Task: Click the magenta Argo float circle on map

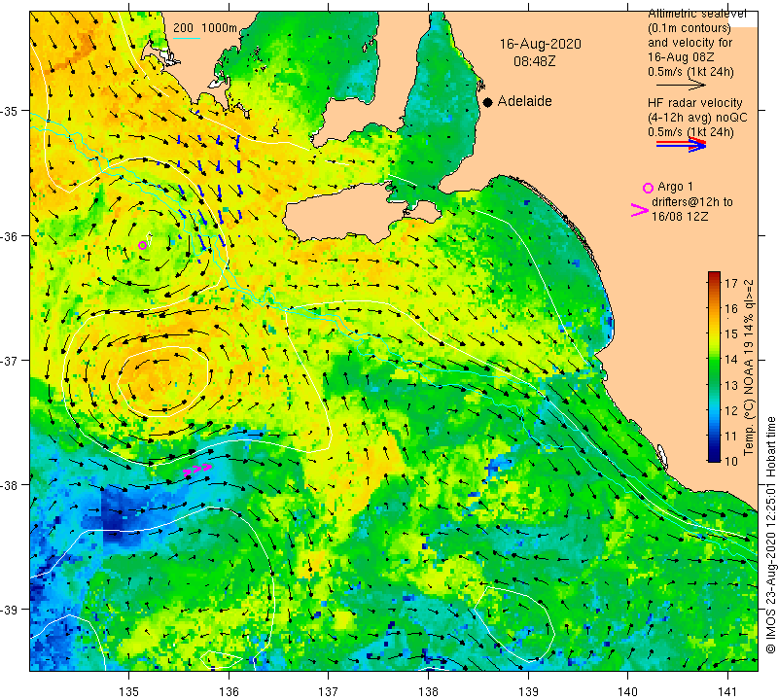Action: (x=142, y=245)
